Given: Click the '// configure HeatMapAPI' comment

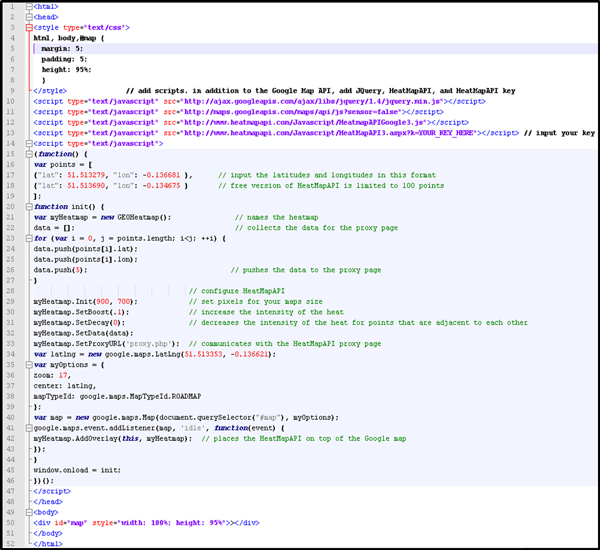Looking at the screenshot, I should 237,291.
